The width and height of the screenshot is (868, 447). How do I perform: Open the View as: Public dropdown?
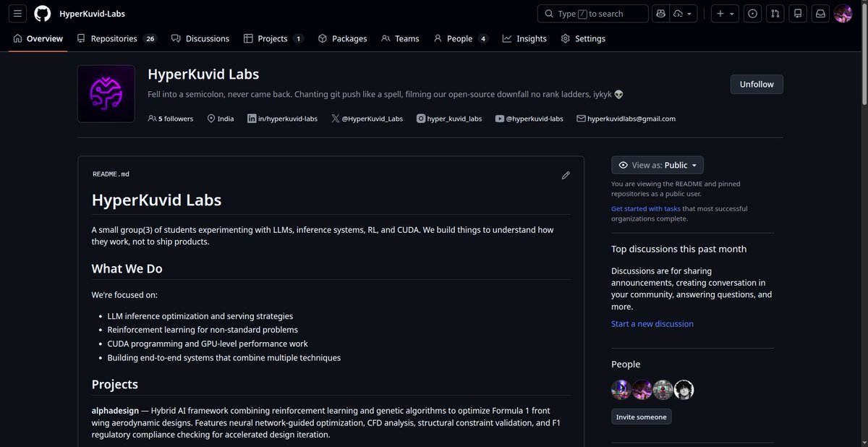pyautogui.click(x=658, y=165)
